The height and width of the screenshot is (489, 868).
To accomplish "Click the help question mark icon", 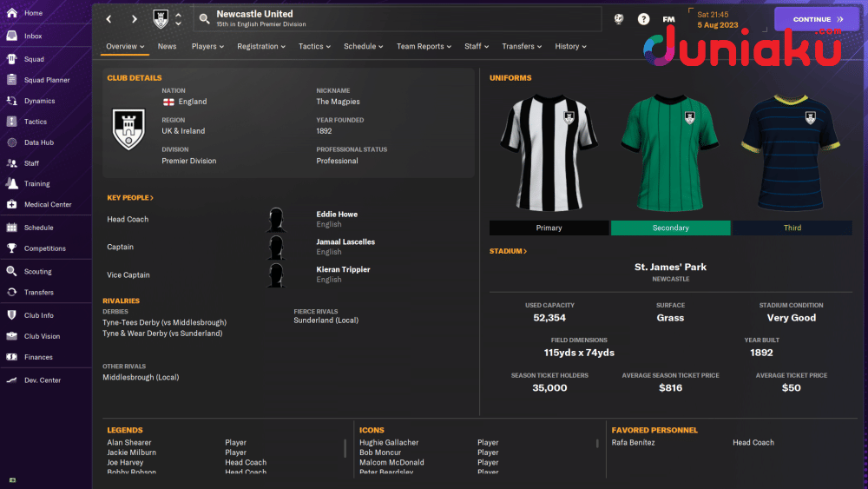I will pyautogui.click(x=643, y=19).
